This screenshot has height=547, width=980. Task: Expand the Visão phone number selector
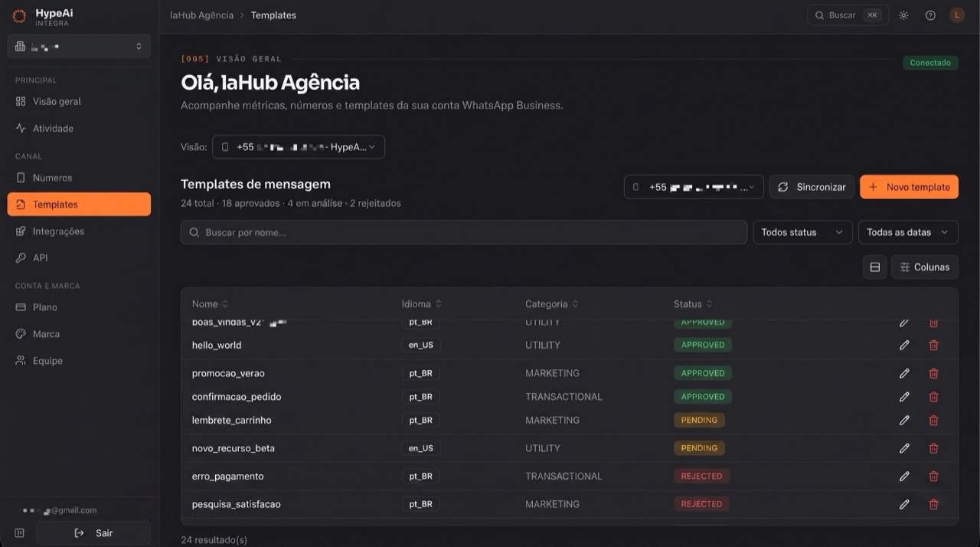299,147
